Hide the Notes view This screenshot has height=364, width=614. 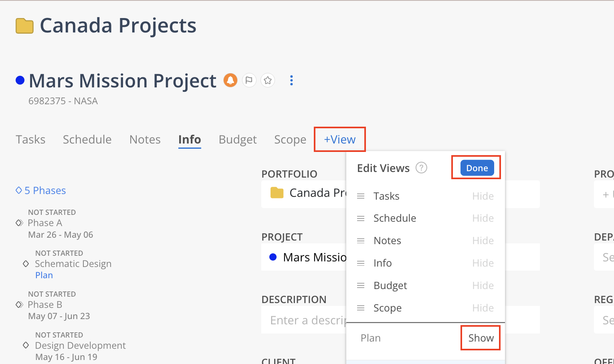483,241
